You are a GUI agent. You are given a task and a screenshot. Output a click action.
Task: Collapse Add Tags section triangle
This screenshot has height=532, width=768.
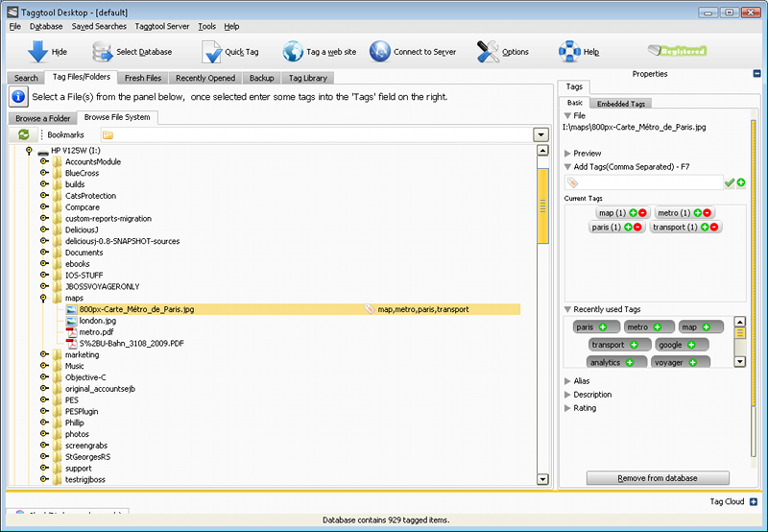[567, 167]
